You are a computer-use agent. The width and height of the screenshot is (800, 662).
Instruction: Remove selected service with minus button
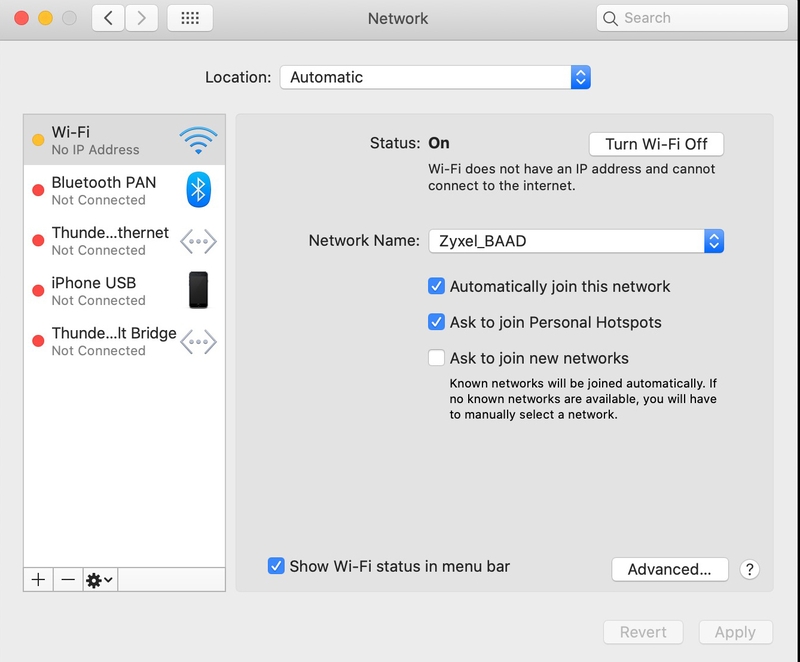(x=68, y=580)
